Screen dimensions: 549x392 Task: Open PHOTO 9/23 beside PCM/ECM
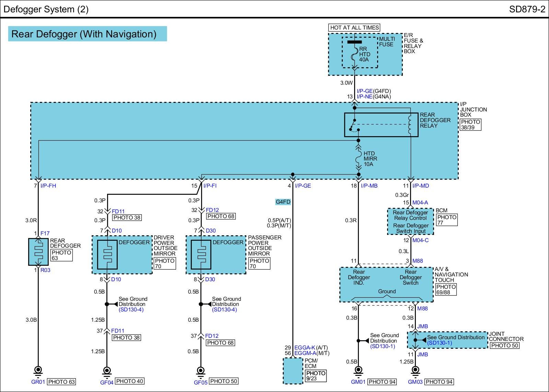[316, 376]
